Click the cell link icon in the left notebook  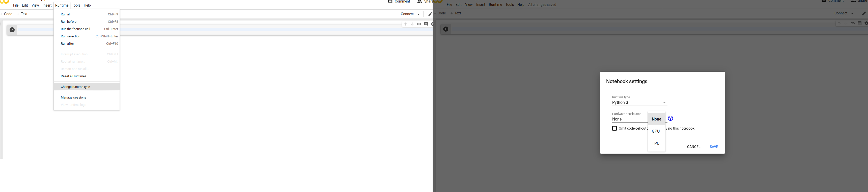point(419,24)
